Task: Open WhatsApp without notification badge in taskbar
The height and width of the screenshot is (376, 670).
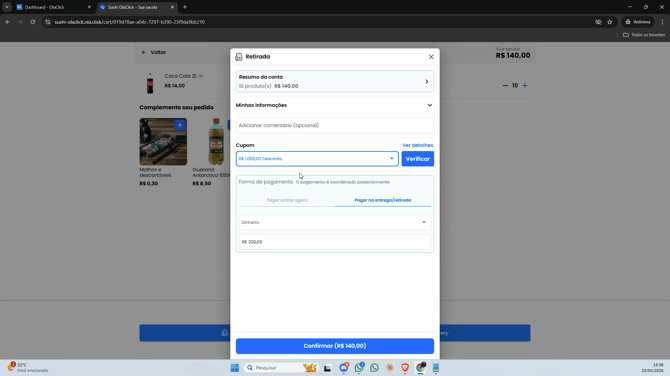Action: 374,368
